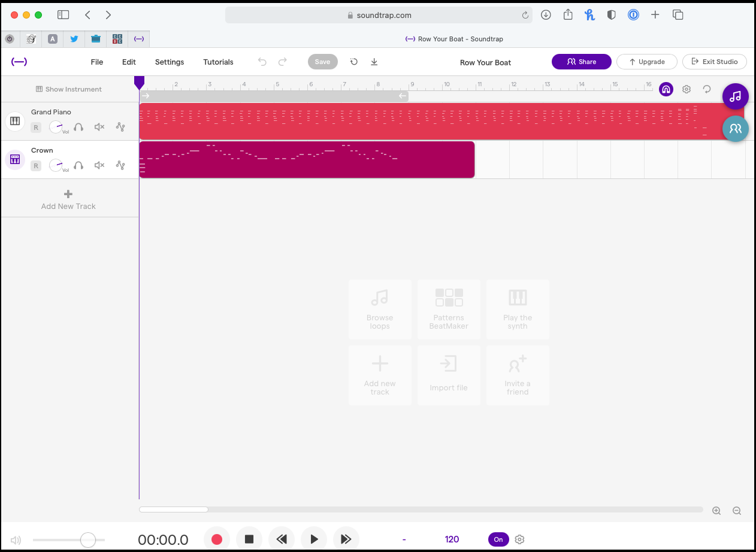Screen dimensions: 756x552
Task: Show the instrument panel
Action: pos(69,89)
